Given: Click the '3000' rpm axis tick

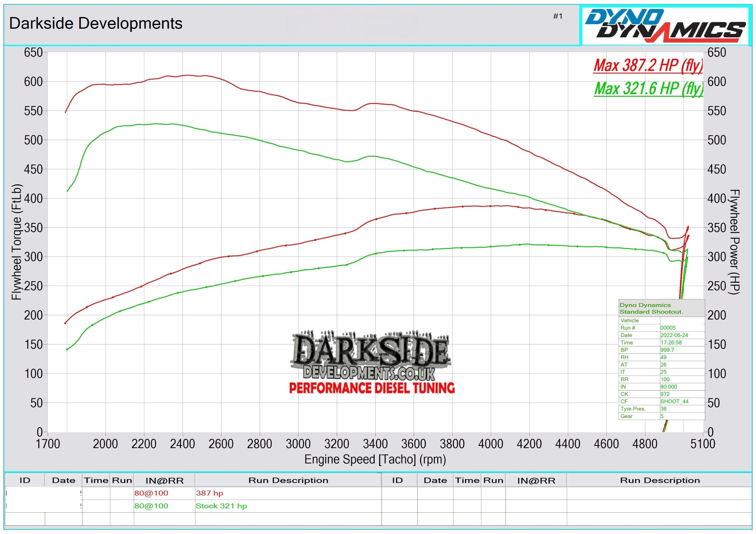Looking at the screenshot, I should [x=298, y=444].
